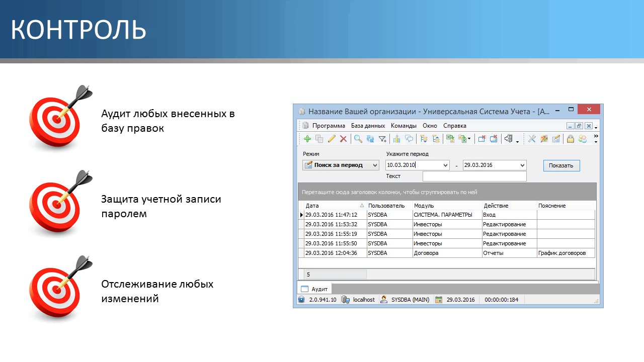Screen dimensions: 644x362
Task: Click the database icon in menu bar
Action: pyautogui.click(x=305, y=126)
